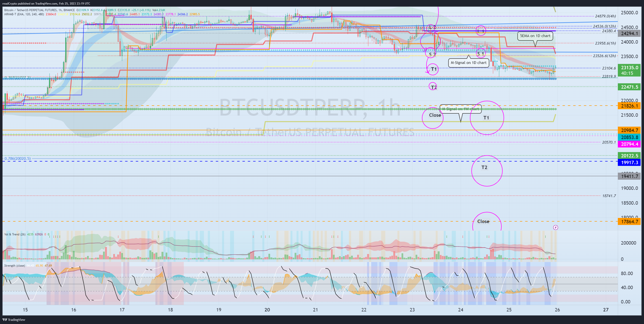Click the pink lightning bolt icon on the chart
The height and width of the screenshot is (324, 644).
[x=555, y=227]
